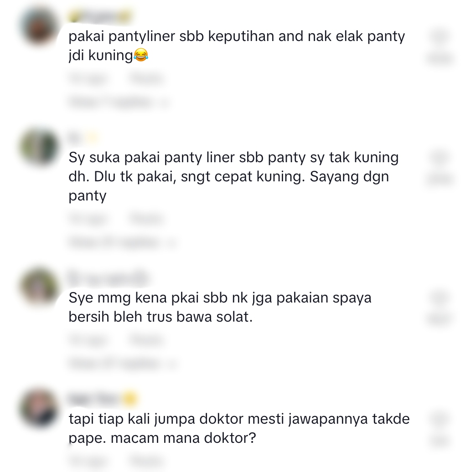Open avatar of 'Sy suka pakai panty liner' commenter
The image size is (476, 472).
tap(39, 147)
